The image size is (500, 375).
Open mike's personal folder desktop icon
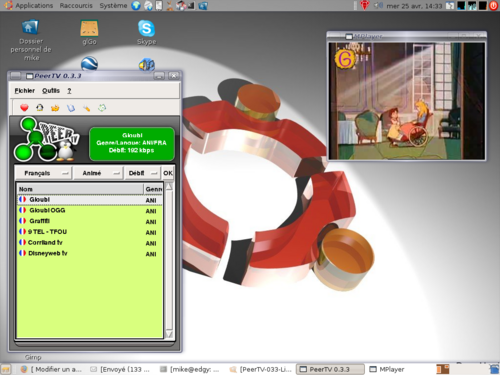point(31,40)
